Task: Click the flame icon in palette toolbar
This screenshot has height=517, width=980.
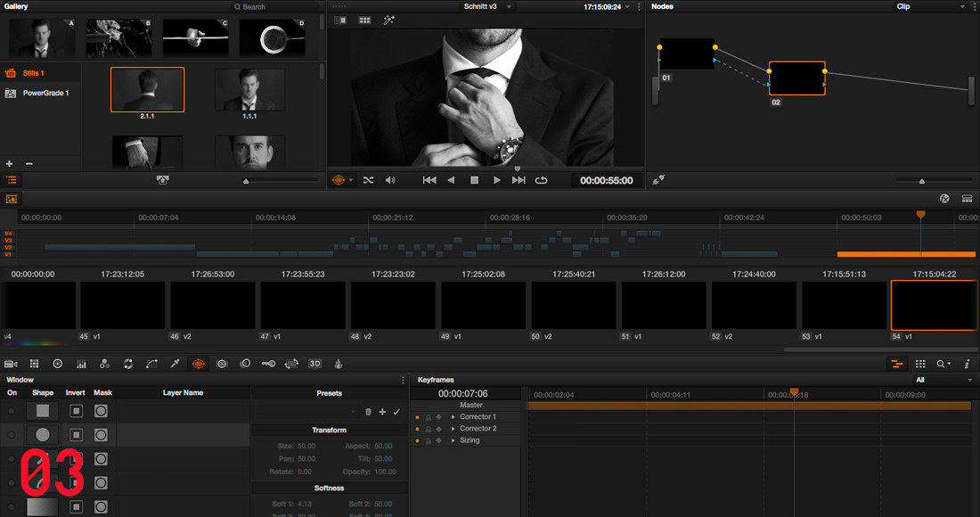Action: [339, 364]
